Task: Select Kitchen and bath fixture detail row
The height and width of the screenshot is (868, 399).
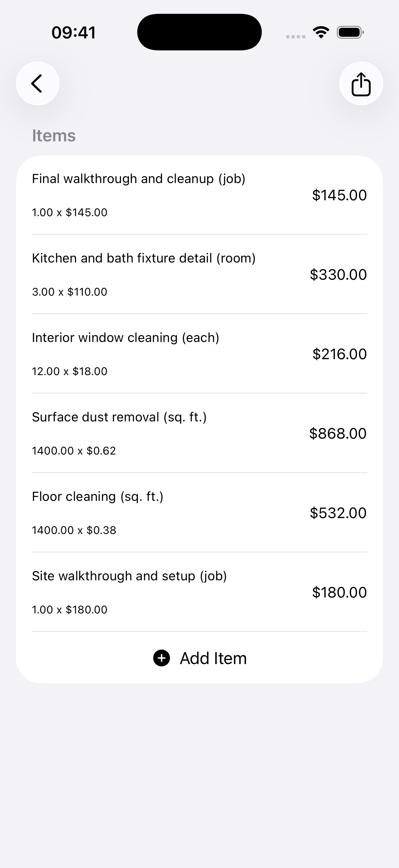Action: pos(199,274)
